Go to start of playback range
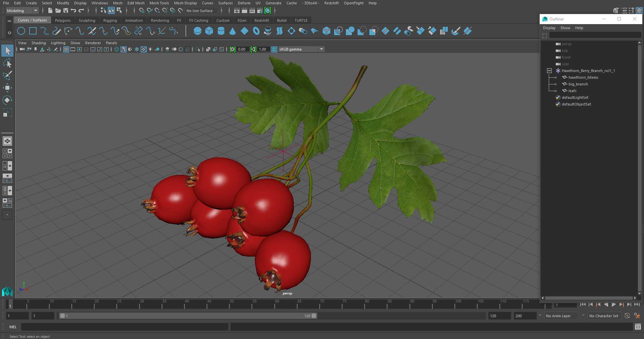Image resolution: width=644 pixels, height=339 pixels. coord(583,304)
